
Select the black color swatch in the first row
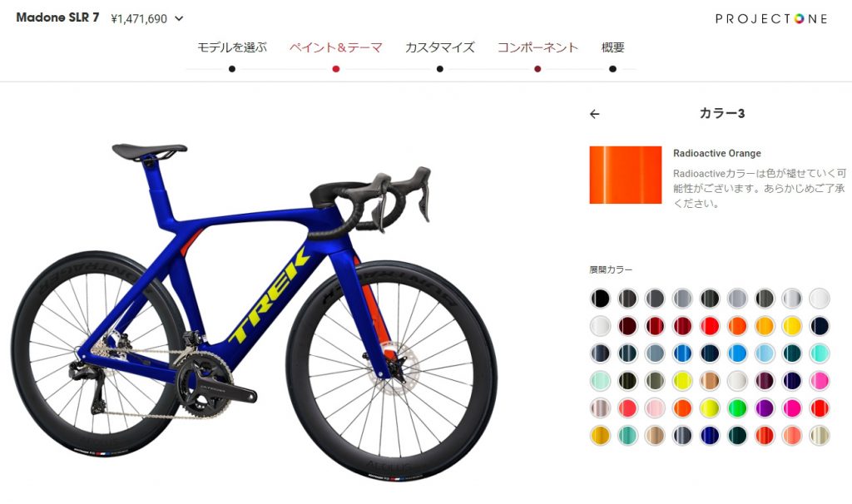601,299
